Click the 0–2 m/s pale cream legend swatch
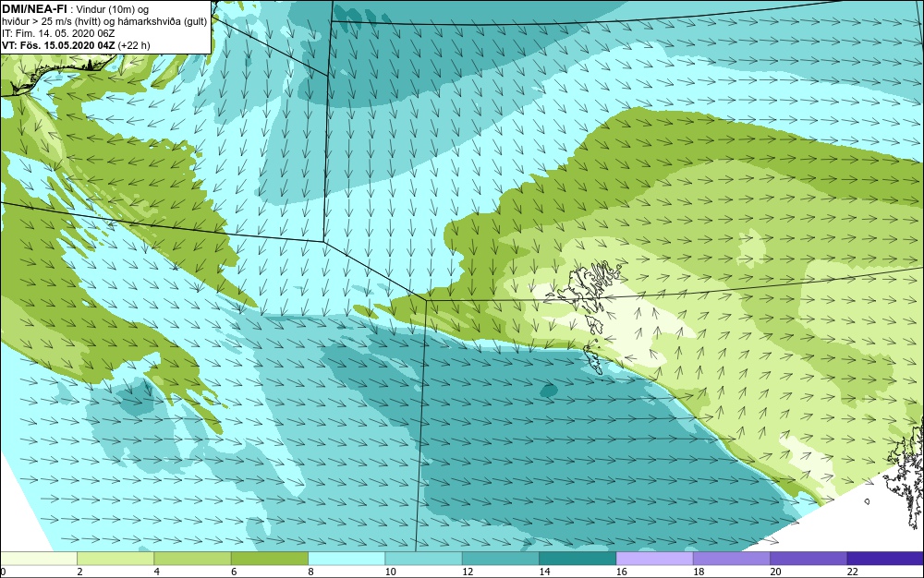Viewport: 924px width, 578px height. click(38, 559)
